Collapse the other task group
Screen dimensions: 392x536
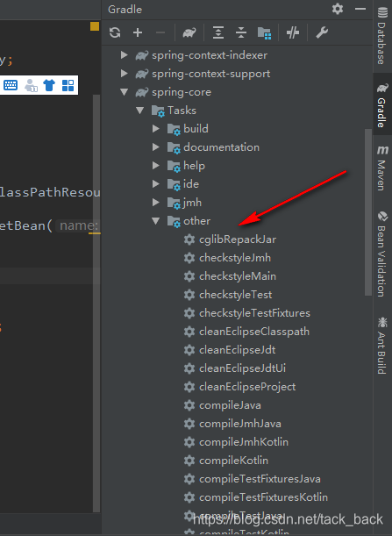click(156, 221)
